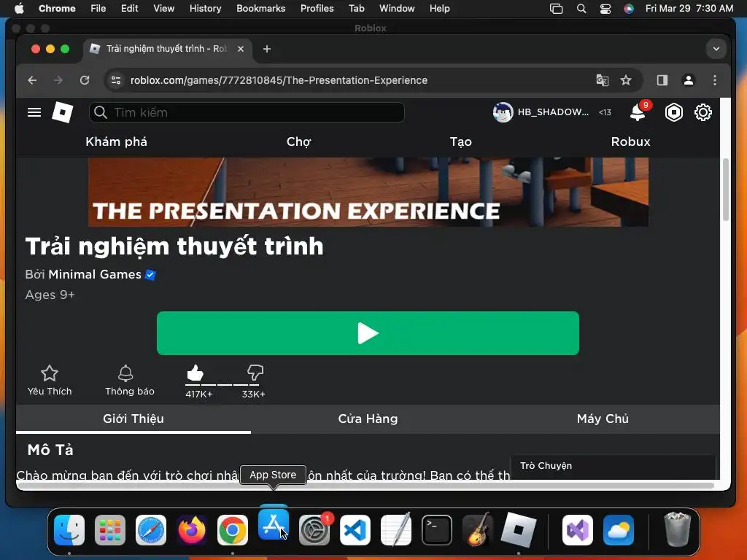
Task: Open the Roblox settings gear icon
Action: tap(703, 112)
